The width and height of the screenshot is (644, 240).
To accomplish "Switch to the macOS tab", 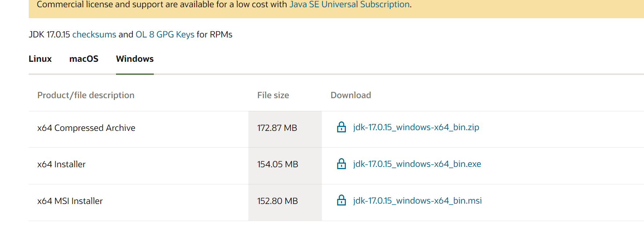I will (x=84, y=59).
